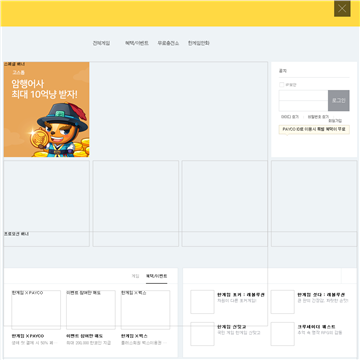Open the 한게임 신맞고 game icon

click(x=202, y=334)
